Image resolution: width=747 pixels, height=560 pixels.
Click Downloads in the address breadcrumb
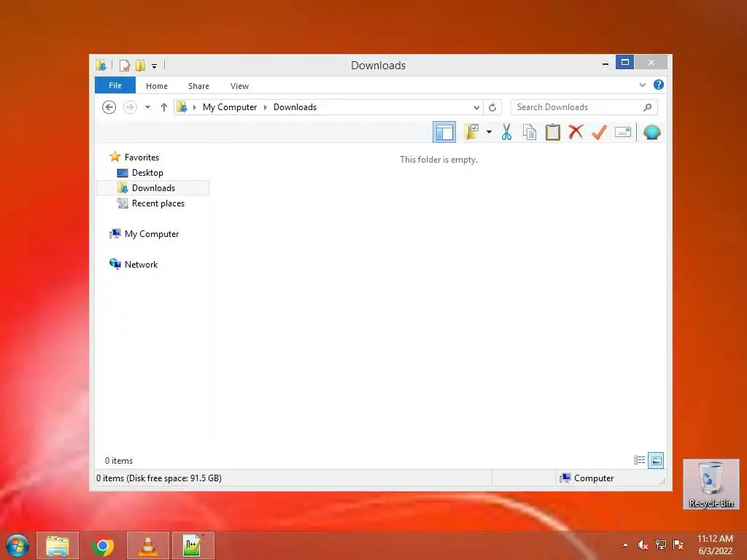[295, 107]
